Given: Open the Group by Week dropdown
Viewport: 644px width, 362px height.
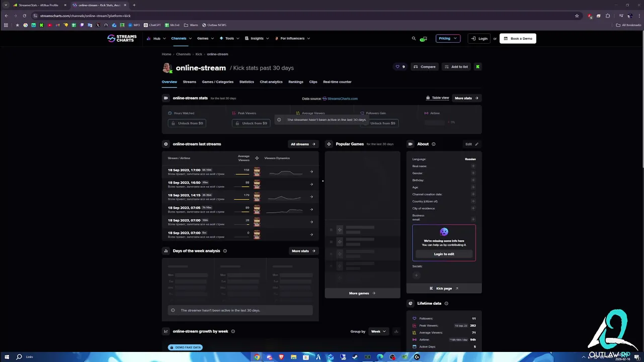Looking at the screenshot, I should click(x=378, y=331).
